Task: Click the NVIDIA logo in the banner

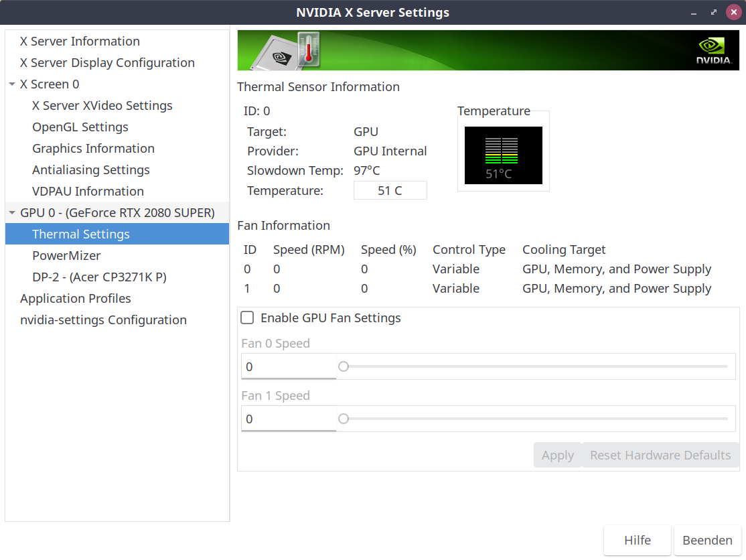Action: click(713, 51)
